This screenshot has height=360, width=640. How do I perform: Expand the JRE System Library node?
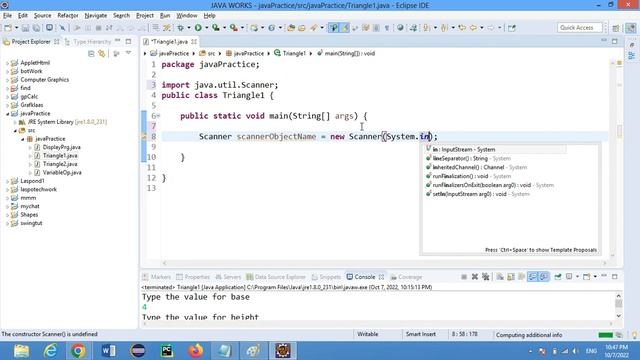15,122
